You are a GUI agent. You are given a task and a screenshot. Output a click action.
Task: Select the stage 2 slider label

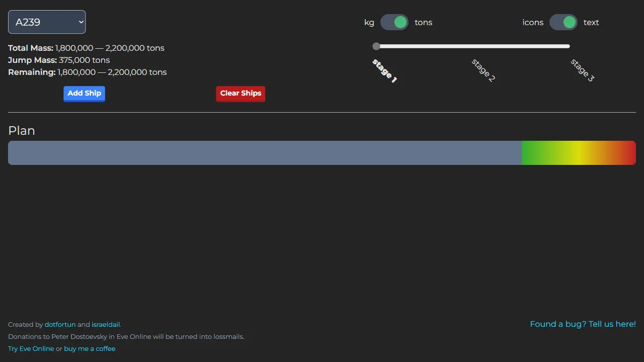click(x=483, y=70)
